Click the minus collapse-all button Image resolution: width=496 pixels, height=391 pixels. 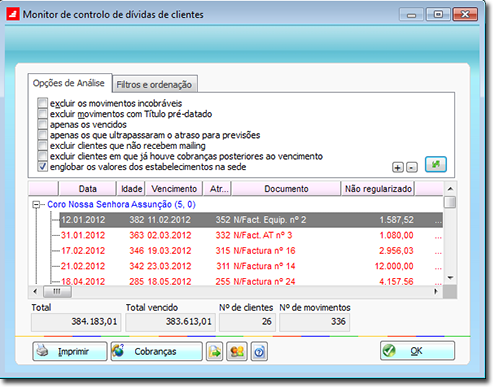412,167
